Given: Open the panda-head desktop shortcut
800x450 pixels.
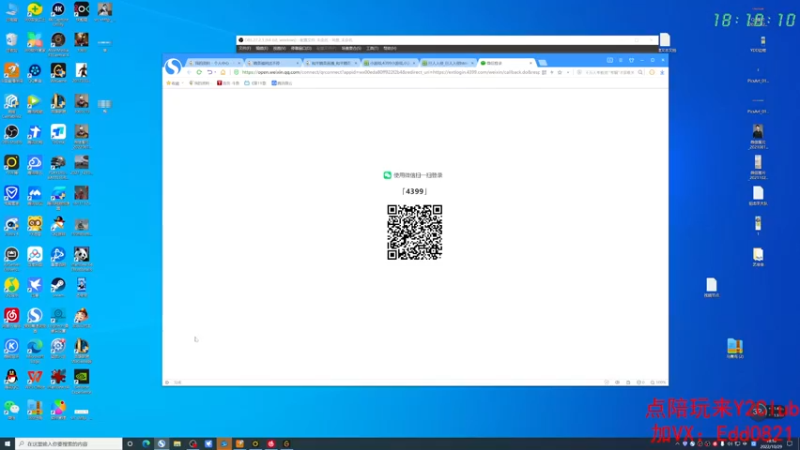Looking at the screenshot, I should click(x=82, y=254).
